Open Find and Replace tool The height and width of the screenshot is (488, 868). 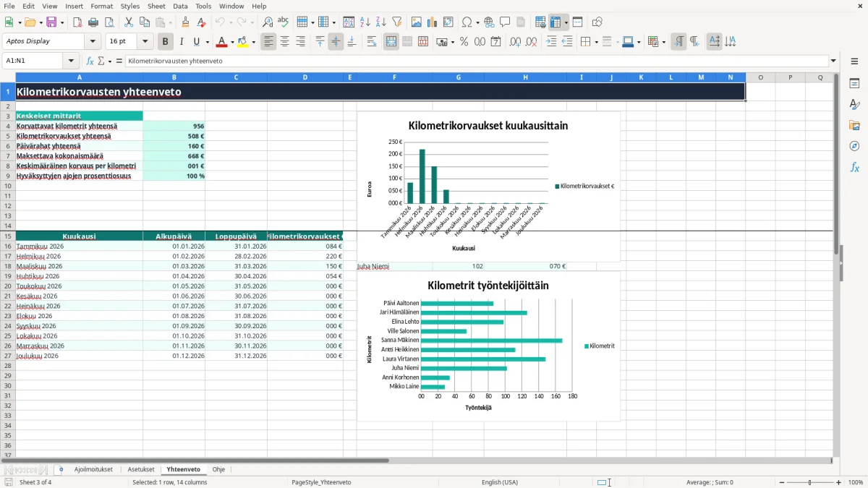268,22
